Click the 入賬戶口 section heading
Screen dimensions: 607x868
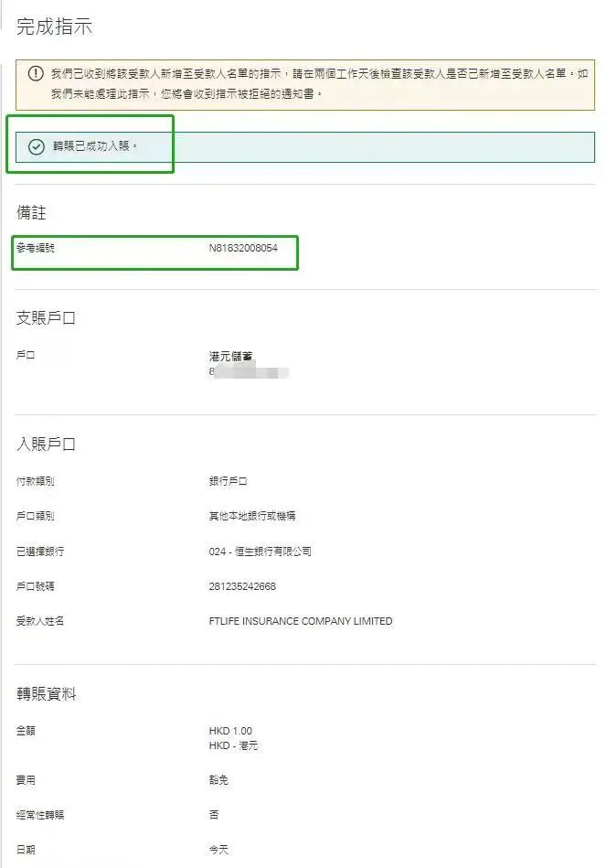tap(46, 444)
